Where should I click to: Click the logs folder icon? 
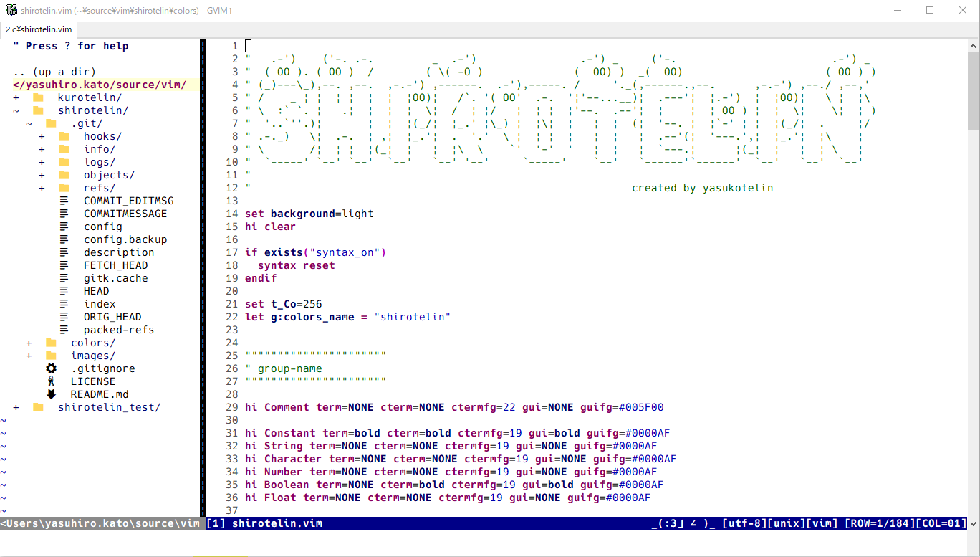64,162
